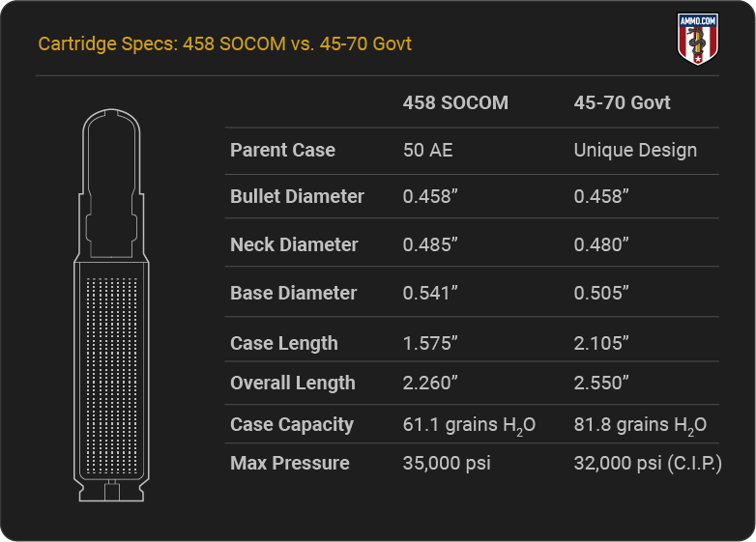Screen dimensions: 756x542
Task: Select the Bullet Diameter row label
Action: 297,196
